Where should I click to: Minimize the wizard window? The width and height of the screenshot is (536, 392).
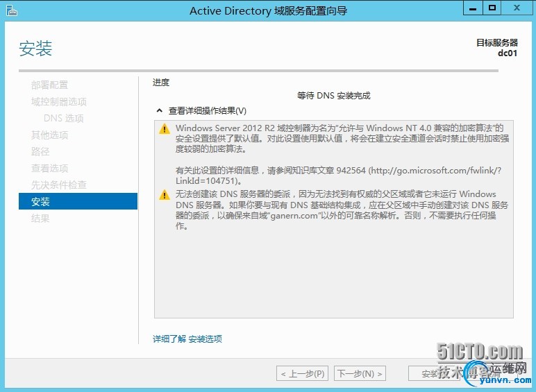click(x=473, y=8)
